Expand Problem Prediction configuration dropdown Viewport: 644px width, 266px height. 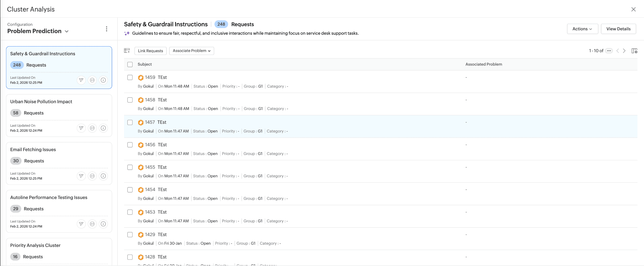pyautogui.click(x=66, y=31)
